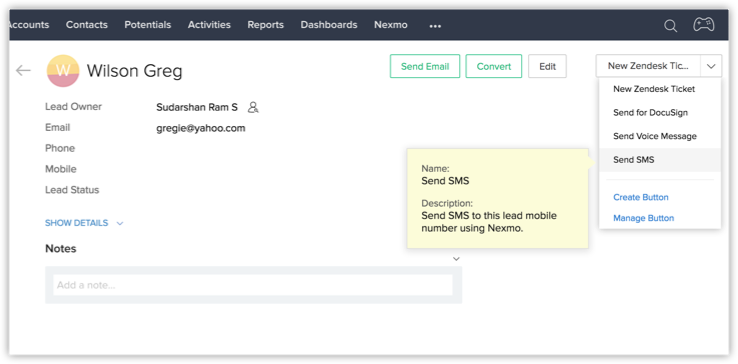Open the Notes sort chevron
The image size is (738, 364).
[456, 259]
